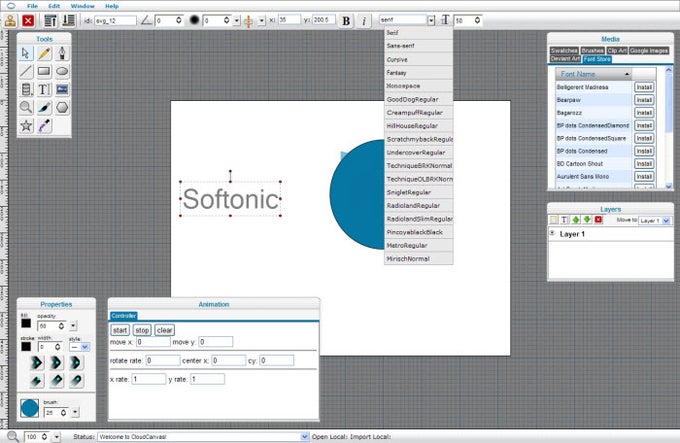
Task: Select the polygon hexagon tool
Action: [x=62, y=107]
